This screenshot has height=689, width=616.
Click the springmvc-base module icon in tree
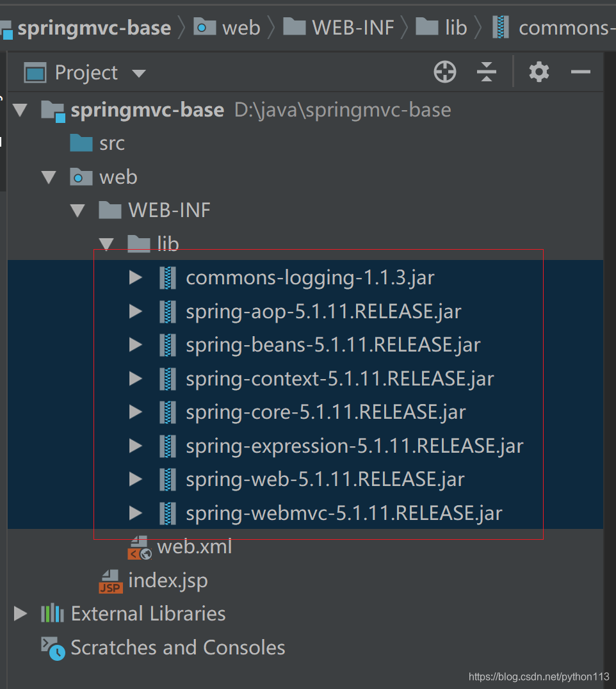(53, 111)
